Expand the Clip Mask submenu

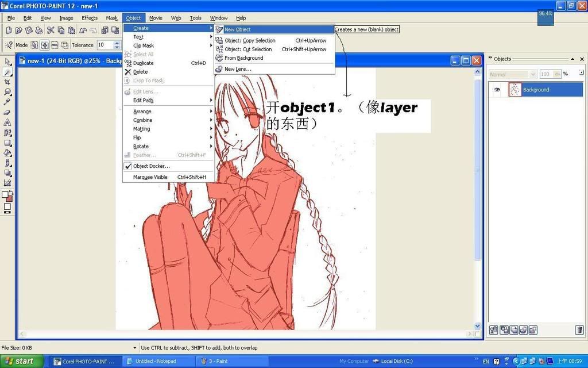coord(168,45)
